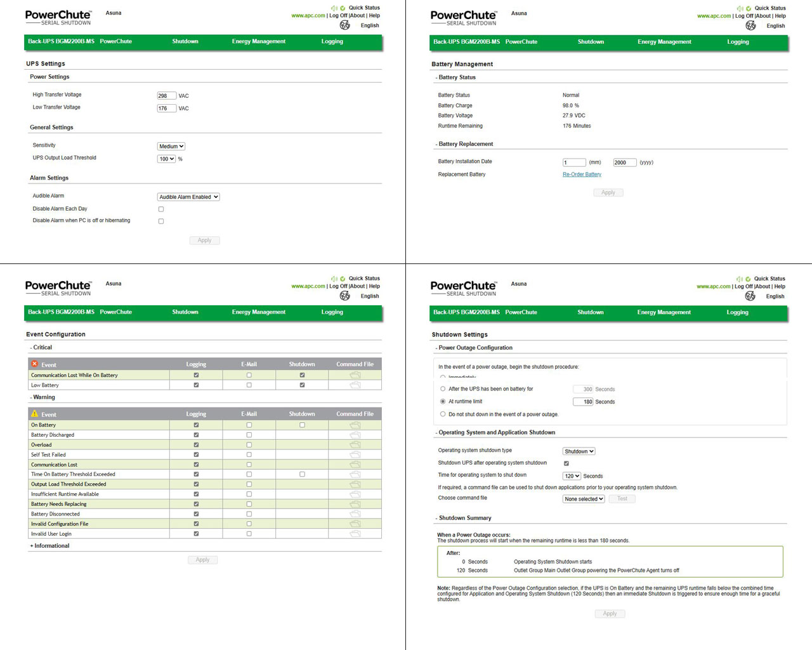Image resolution: width=812 pixels, height=650 pixels.
Task: Open Operating system shutdown type dropdown
Action: click(579, 451)
